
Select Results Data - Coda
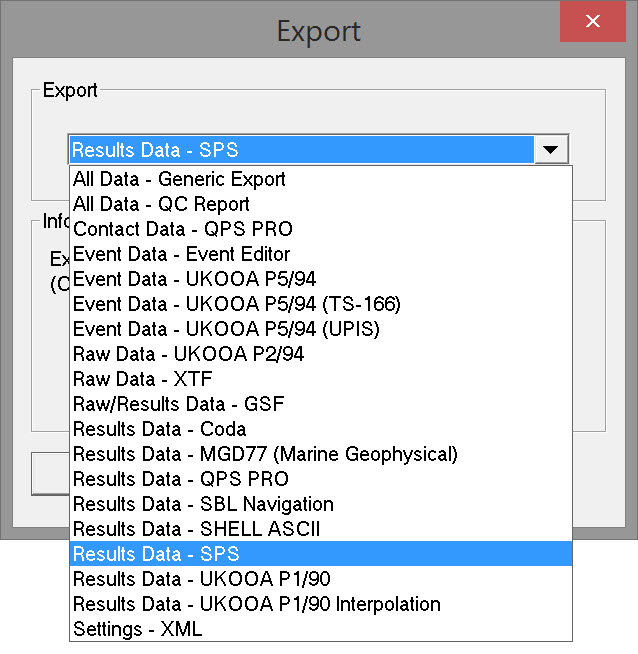(160, 429)
